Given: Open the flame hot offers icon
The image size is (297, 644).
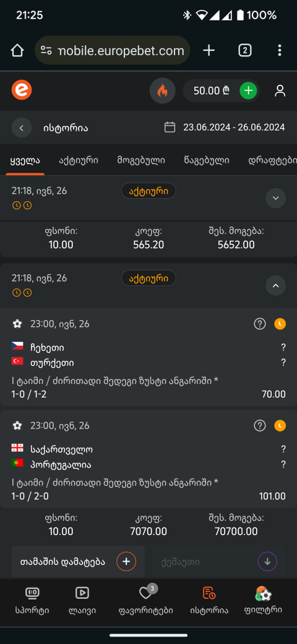Looking at the screenshot, I should click(x=163, y=91).
